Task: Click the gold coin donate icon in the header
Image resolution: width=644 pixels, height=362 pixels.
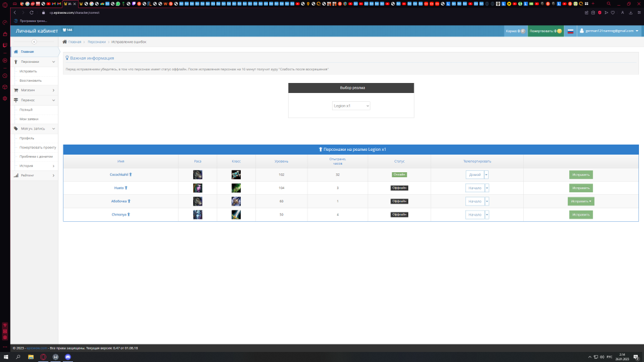Action: pyautogui.click(x=559, y=31)
